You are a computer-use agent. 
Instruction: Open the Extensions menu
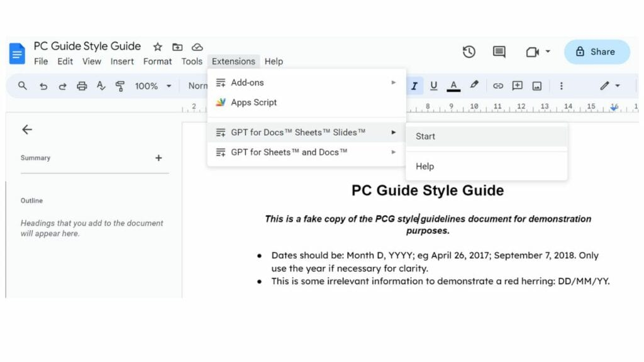pyautogui.click(x=233, y=61)
